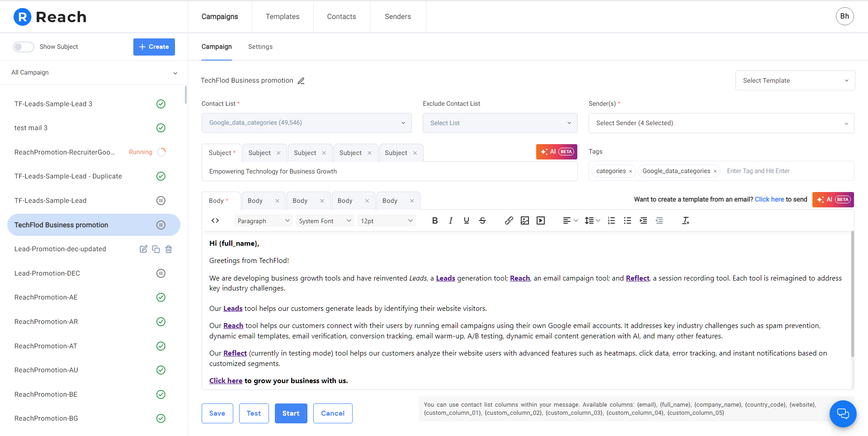Click the Test button
This screenshot has width=868, height=436.
click(x=254, y=413)
